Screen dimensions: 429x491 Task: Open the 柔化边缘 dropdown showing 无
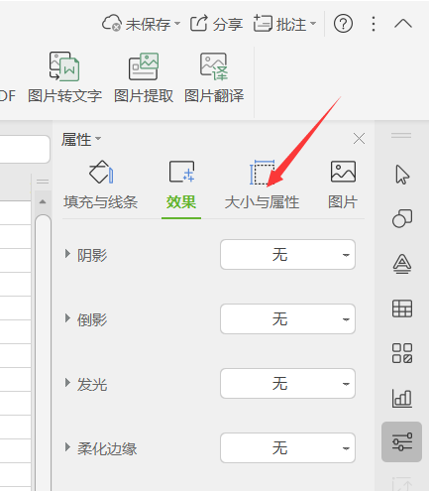pos(288,448)
